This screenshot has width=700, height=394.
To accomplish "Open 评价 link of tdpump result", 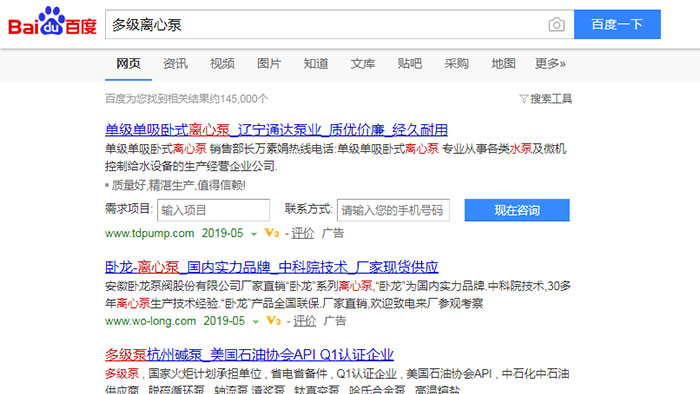I will click(x=303, y=233).
